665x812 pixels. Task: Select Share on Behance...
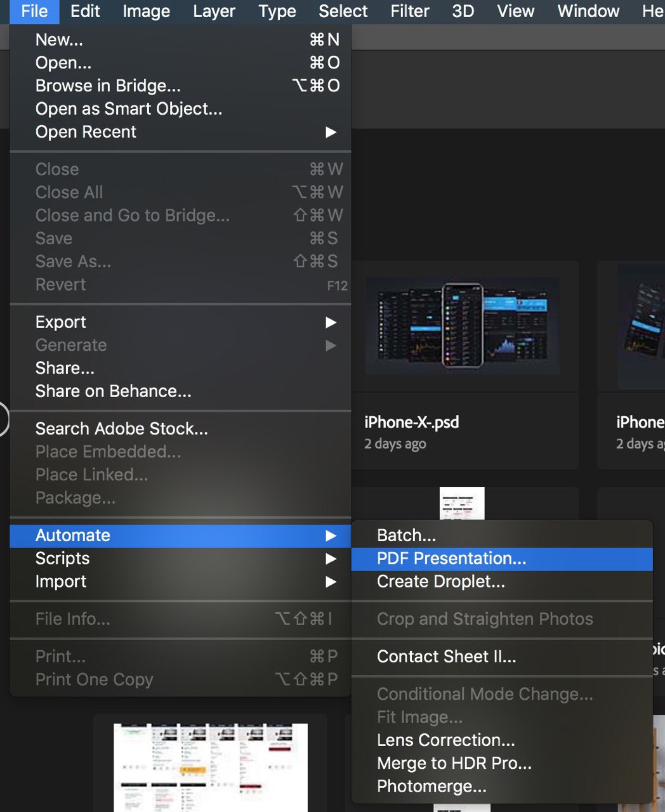(181, 391)
